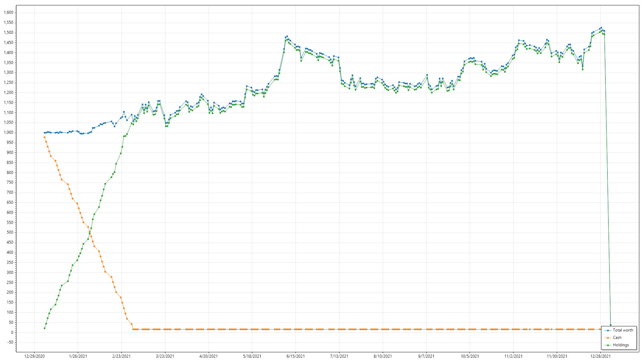This screenshot has height=362, width=644.
Task: Click the 200 value axis label
Action: click(x=10, y=292)
